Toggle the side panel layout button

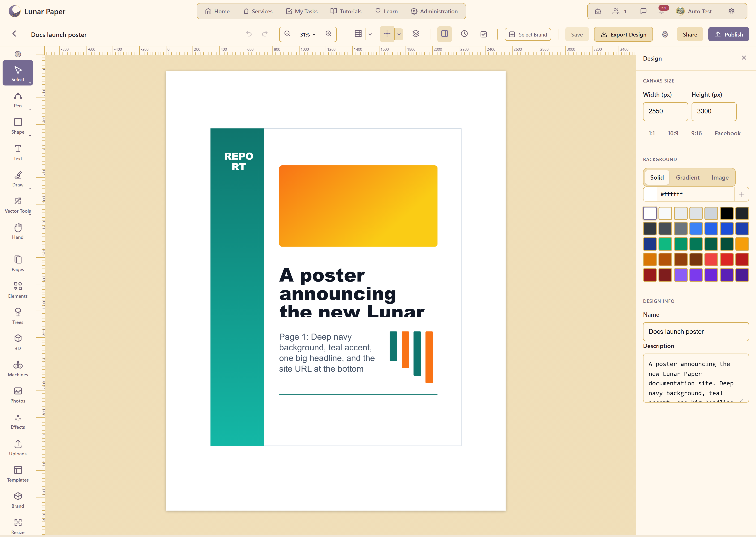click(444, 34)
